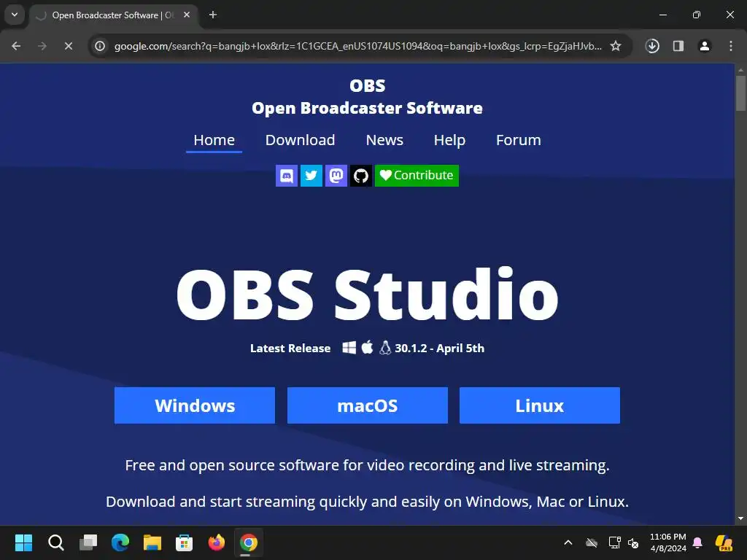This screenshot has width=747, height=560.
Task: Click the muted volume tray icon
Action: point(633,542)
